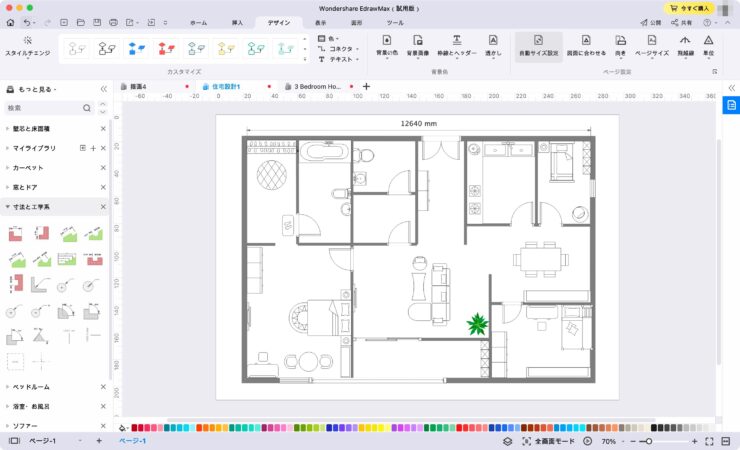This screenshot has height=450, width=740.
Task: Click the layers icon in status bar
Action: (x=507, y=442)
